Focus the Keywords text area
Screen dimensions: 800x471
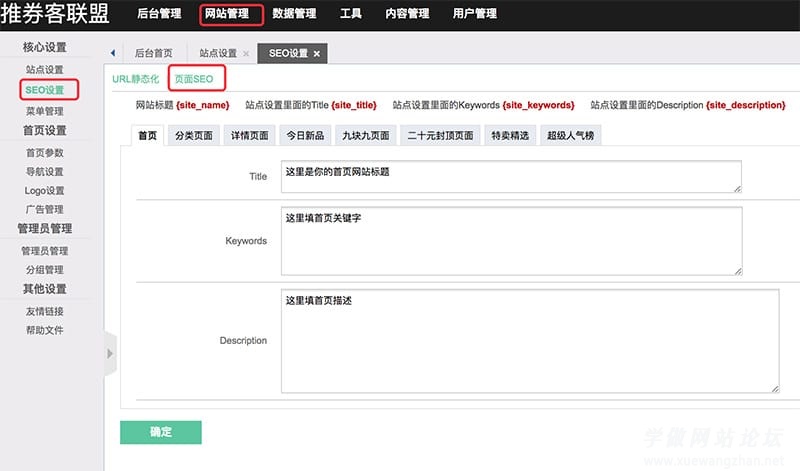tap(510, 240)
